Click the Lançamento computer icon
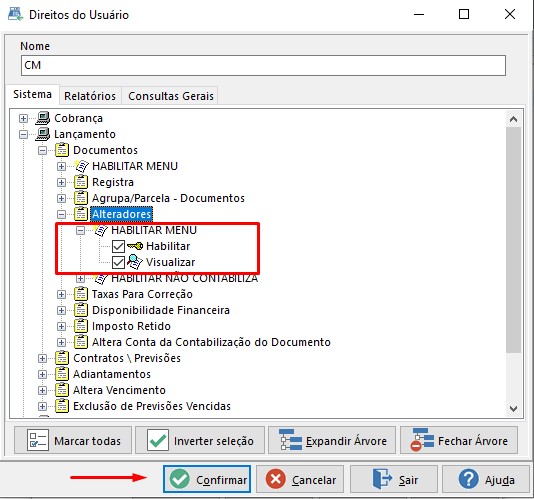The width and height of the screenshot is (534, 499). [x=43, y=134]
